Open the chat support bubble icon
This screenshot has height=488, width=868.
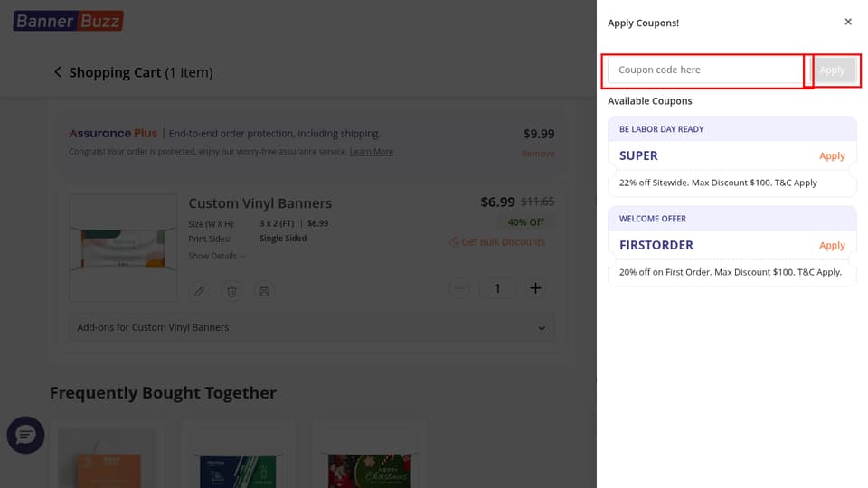tap(25, 435)
